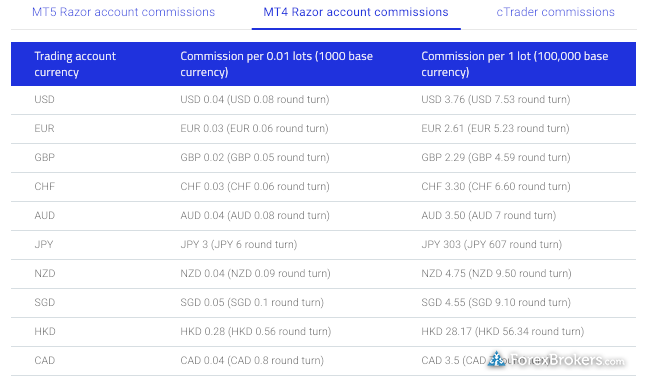This screenshot has height=382, width=650.
Task: Click the CAD 0.04 commission cell
Action: [252, 360]
